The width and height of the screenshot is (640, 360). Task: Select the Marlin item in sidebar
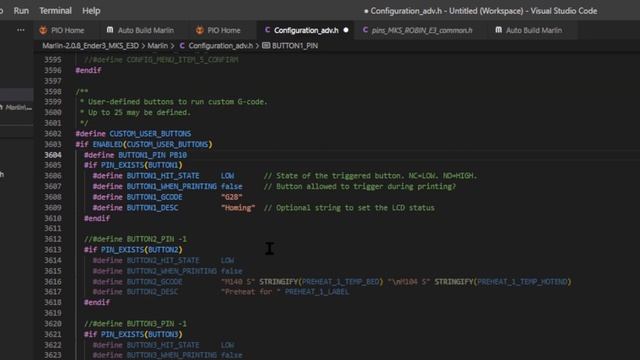point(16,107)
